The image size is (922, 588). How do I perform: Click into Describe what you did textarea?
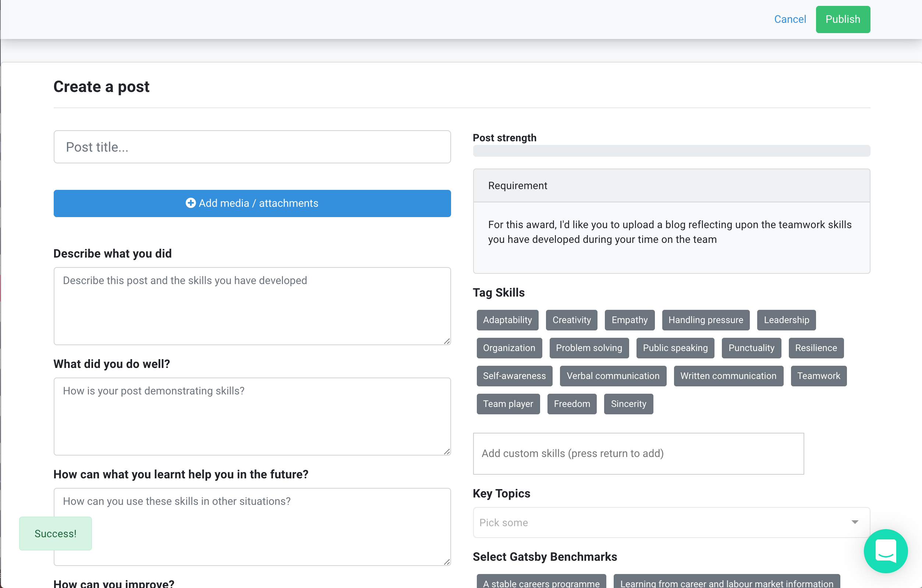pyautogui.click(x=252, y=306)
